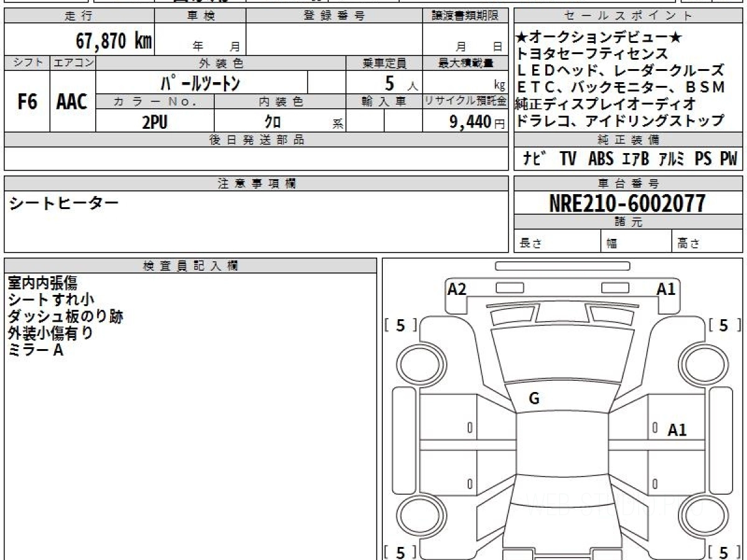Click the 外装色 header
Screen dimensions: 747x560
[221, 63]
